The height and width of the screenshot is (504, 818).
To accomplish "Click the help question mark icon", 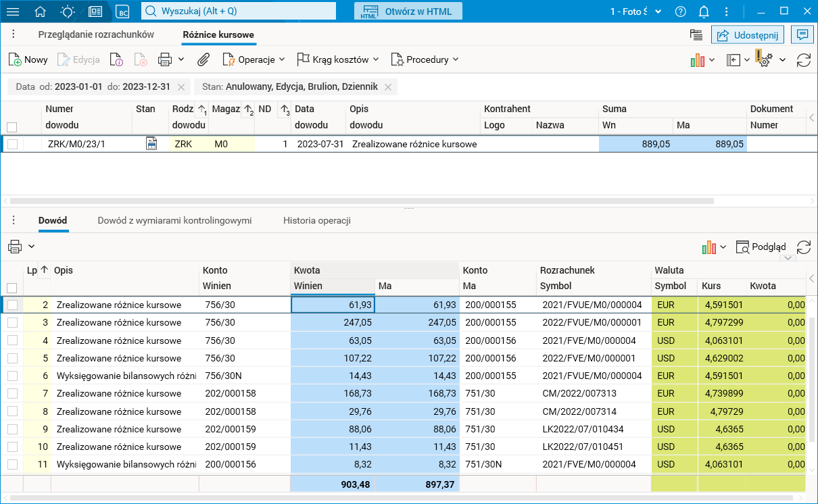I will tap(681, 11).
